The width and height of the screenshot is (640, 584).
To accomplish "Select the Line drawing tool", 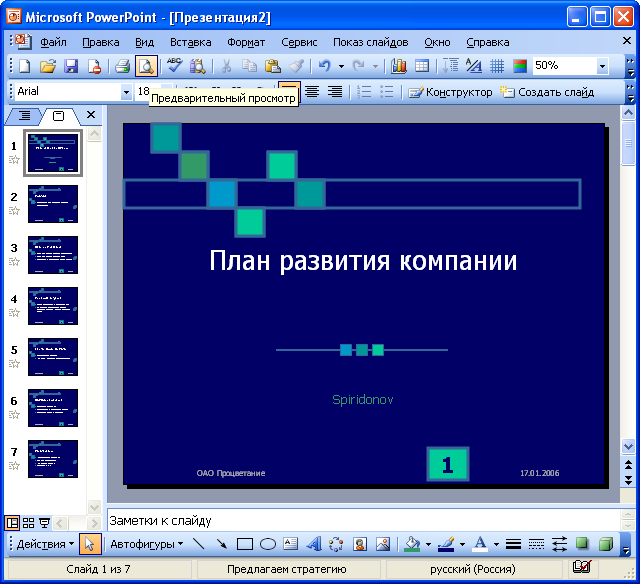I will click(199, 544).
